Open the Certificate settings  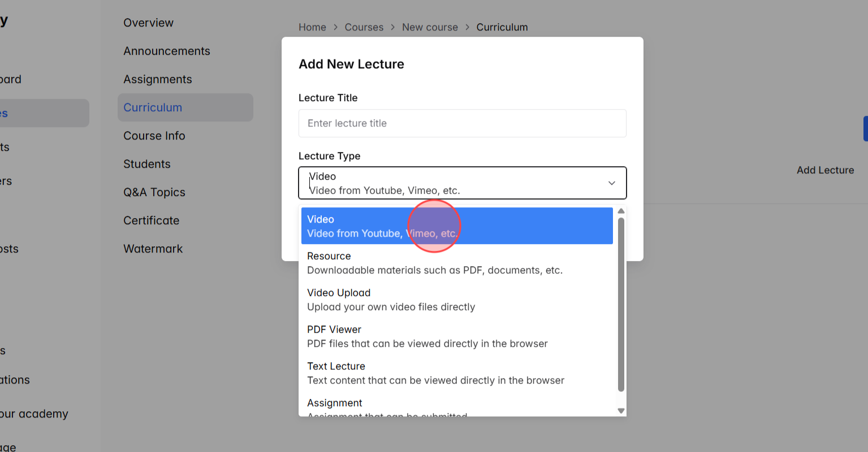pyautogui.click(x=151, y=220)
